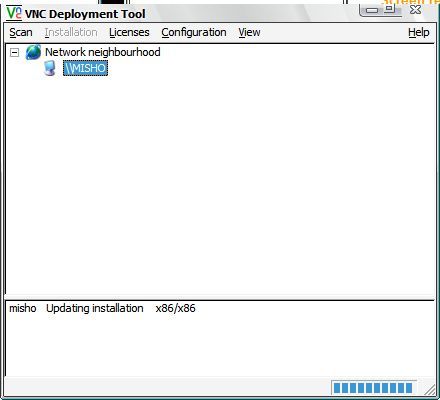This screenshot has width=440, height=400.
Task: Click the VNC logo in title bar
Action: point(14,13)
